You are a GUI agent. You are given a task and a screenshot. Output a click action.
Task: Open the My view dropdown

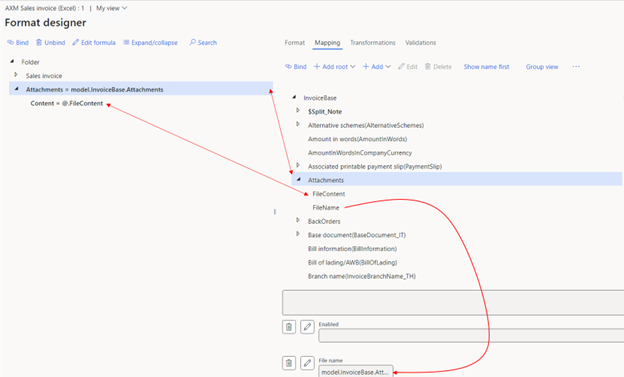point(111,8)
